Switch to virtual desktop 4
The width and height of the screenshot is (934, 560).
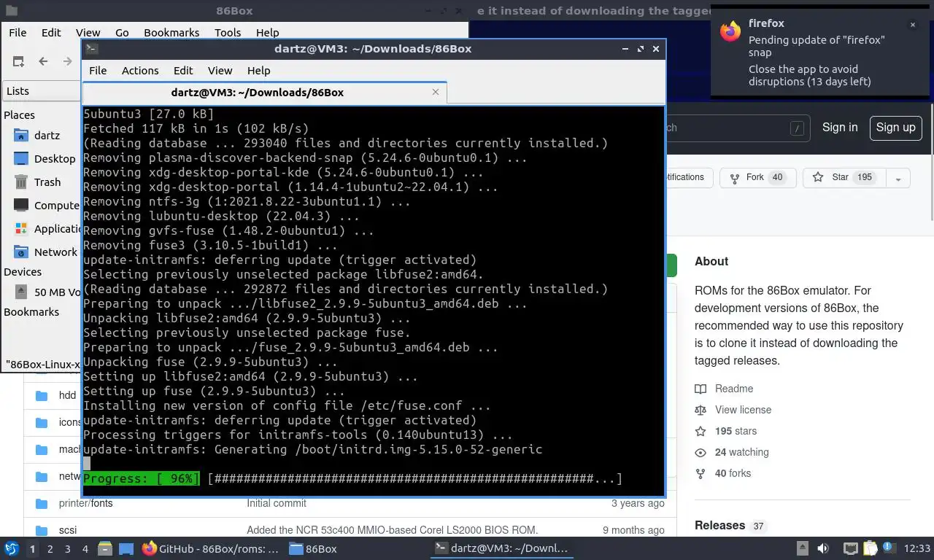coord(85,549)
